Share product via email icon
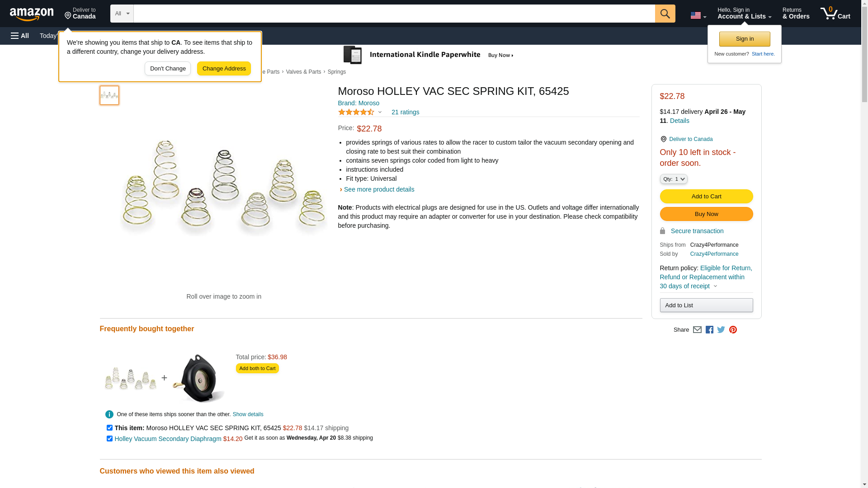The image size is (868, 488). point(697,330)
